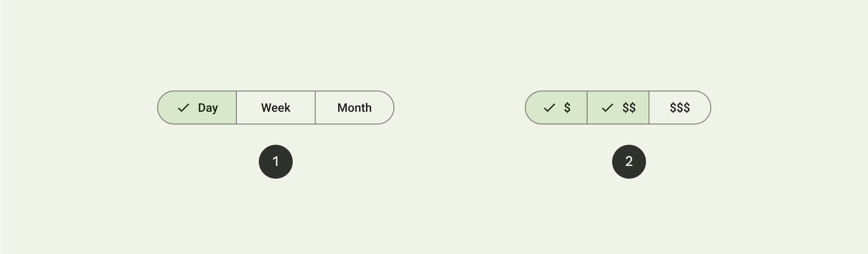This screenshot has height=254, width=868.
Task: Switch to the Month view segment
Action: click(x=355, y=108)
